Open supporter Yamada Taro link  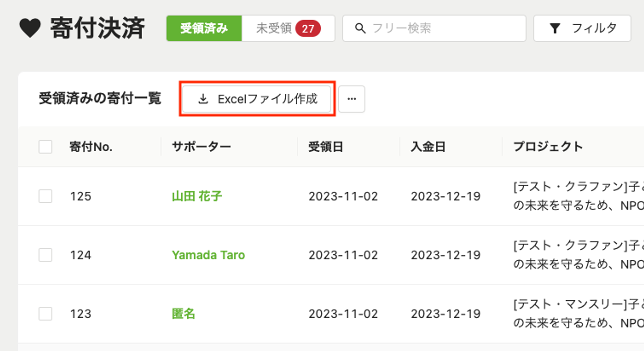pyautogui.click(x=208, y=255)
